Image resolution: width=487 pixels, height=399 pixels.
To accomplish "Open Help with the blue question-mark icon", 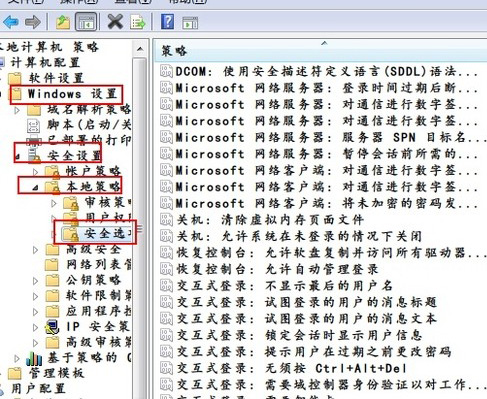I will click(168, 22).
